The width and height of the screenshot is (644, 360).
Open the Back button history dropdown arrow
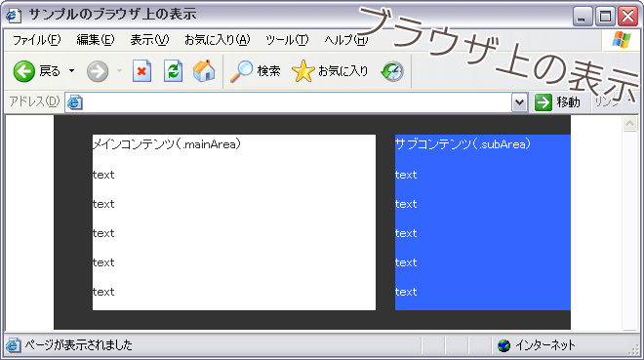tap(72, 71)
